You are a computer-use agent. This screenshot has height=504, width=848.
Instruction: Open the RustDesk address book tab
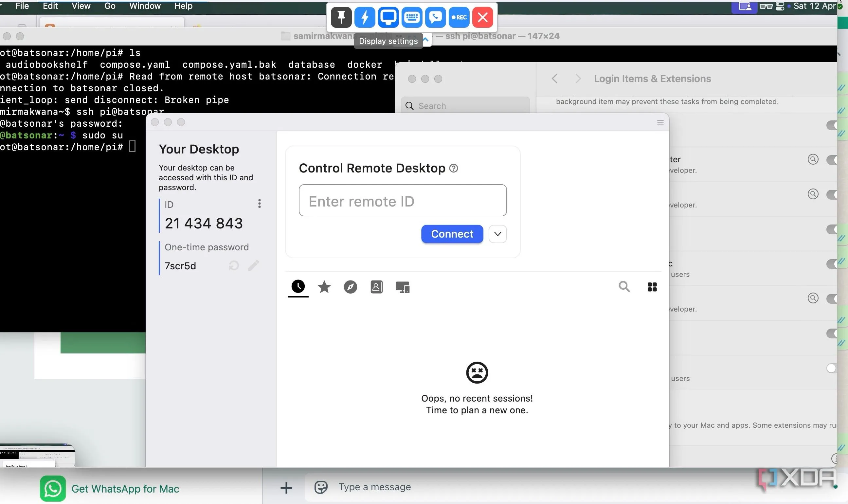point(377,287)
